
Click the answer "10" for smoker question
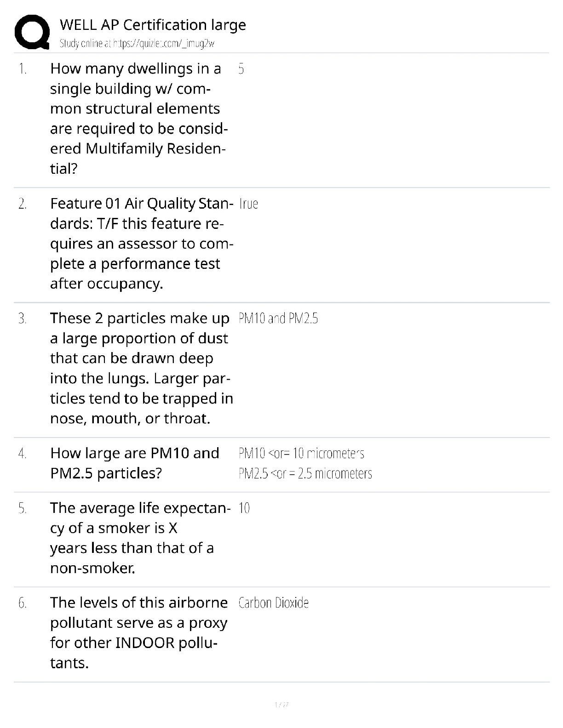(x=244, y=508)
